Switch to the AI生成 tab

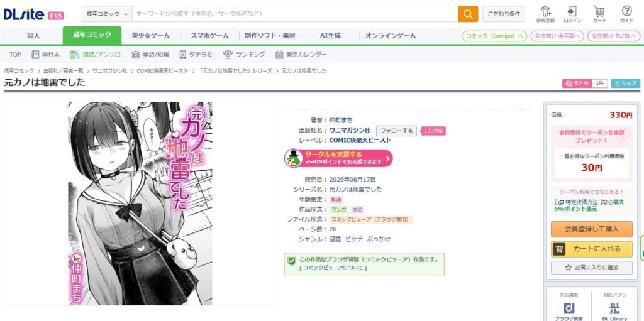click(x=330, y=36)
